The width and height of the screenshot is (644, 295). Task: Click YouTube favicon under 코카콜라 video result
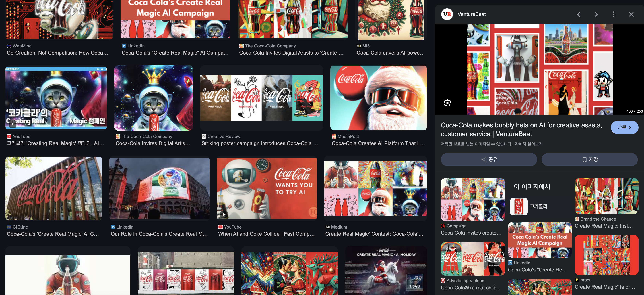[x=9, y=136]
